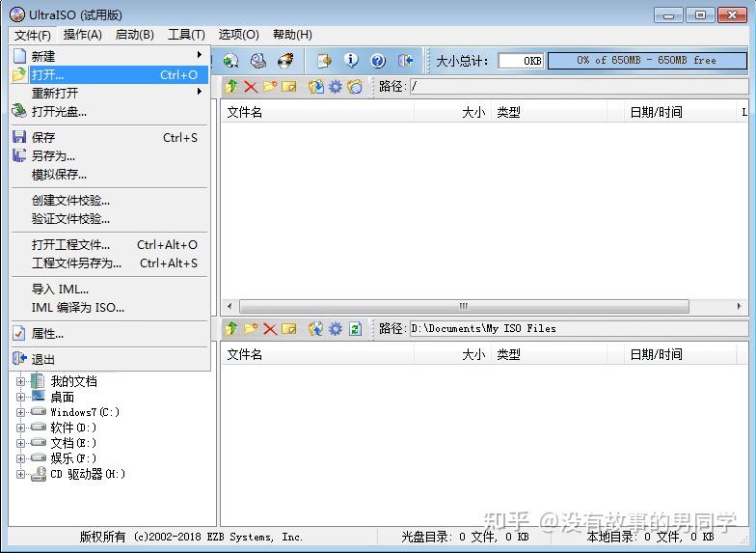
Task: Choose 打开光盘... from the menu
Action: click(x=110, y=112)
